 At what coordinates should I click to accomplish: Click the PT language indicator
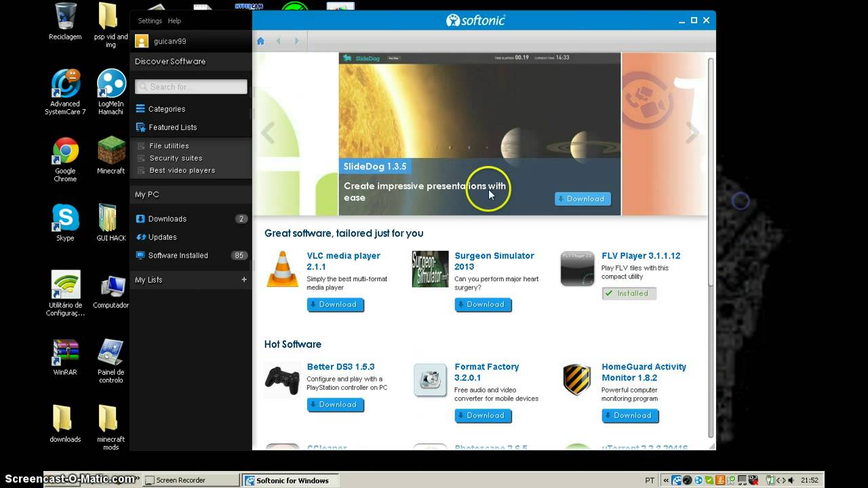pyautogui.click(x=650, y=481)
